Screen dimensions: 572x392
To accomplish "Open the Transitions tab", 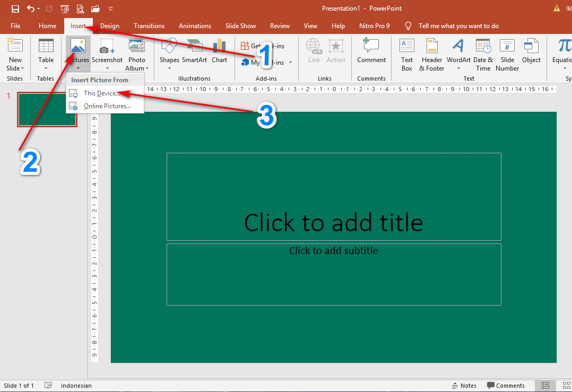I will [149, 26].
